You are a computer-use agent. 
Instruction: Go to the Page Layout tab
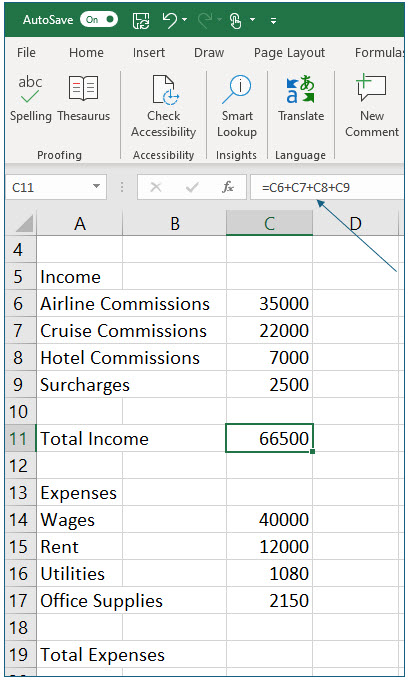point(289,53)
